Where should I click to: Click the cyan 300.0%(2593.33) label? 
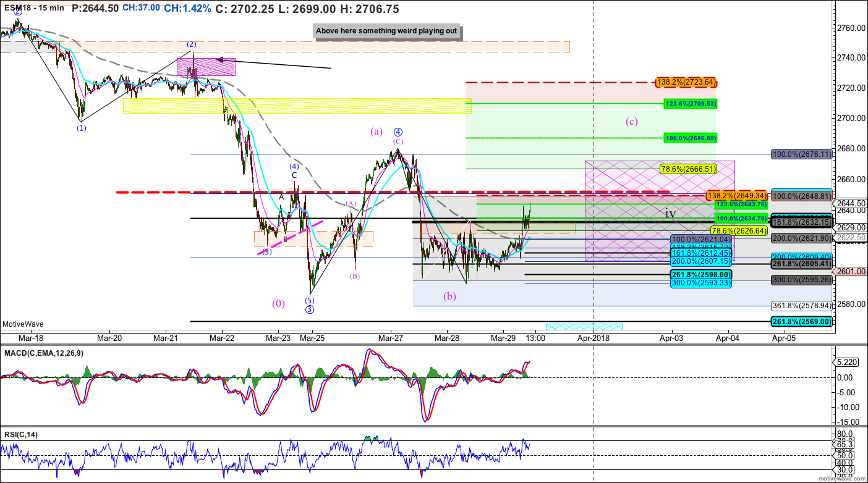coord(702,283)
